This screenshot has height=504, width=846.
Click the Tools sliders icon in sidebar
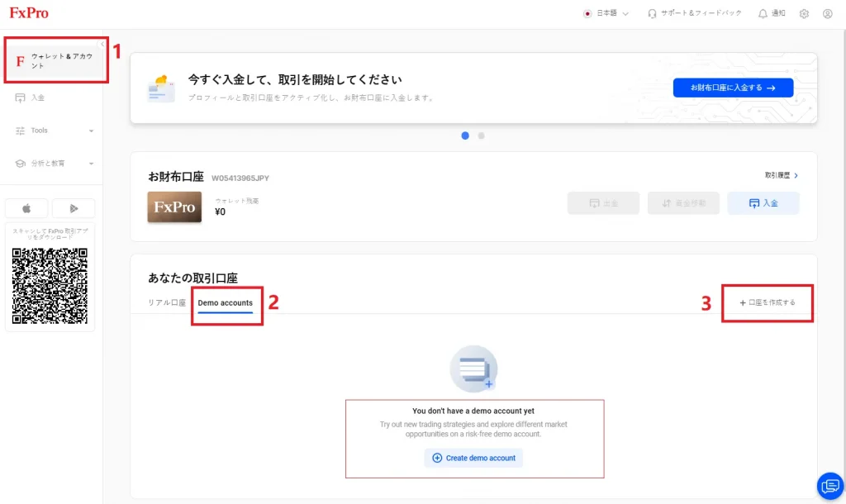click(x=20, y=131)
